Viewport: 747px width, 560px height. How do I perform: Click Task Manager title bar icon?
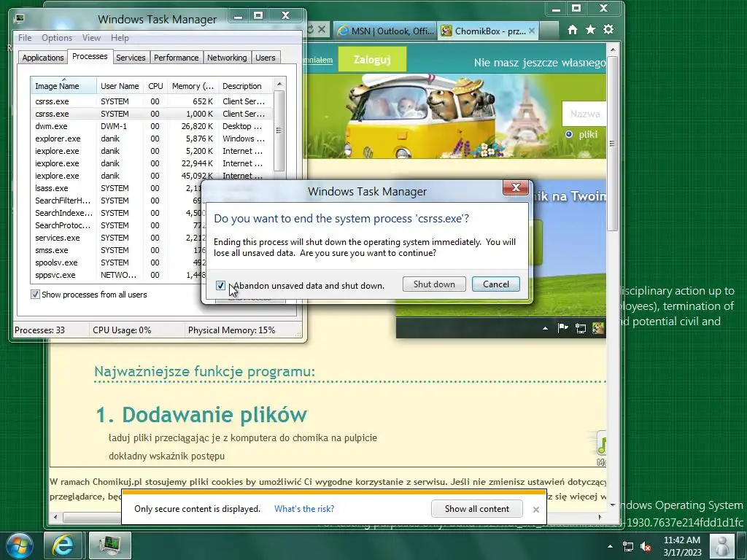pyautogui.click(x=20, y=18)
